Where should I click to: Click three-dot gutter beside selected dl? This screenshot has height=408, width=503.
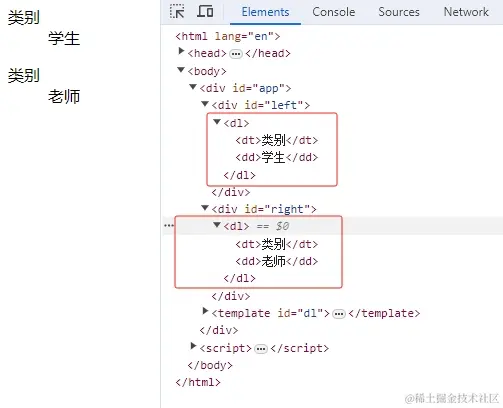click(169, 226)
